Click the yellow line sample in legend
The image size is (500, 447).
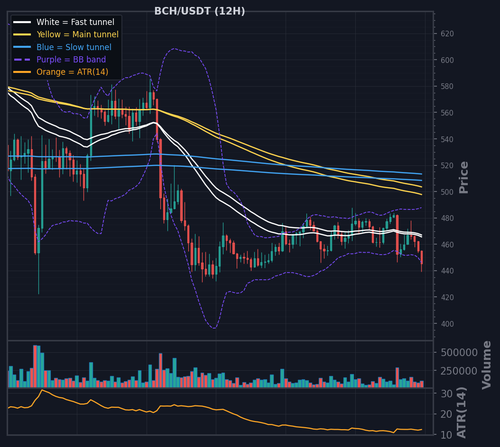pos(22,34)
